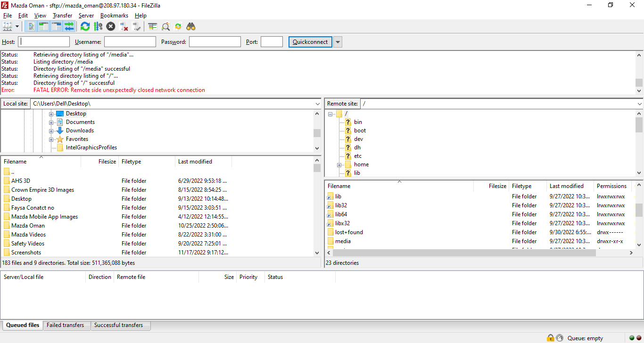Select the Crown Empire 3D Images folder

coord(42,190)
